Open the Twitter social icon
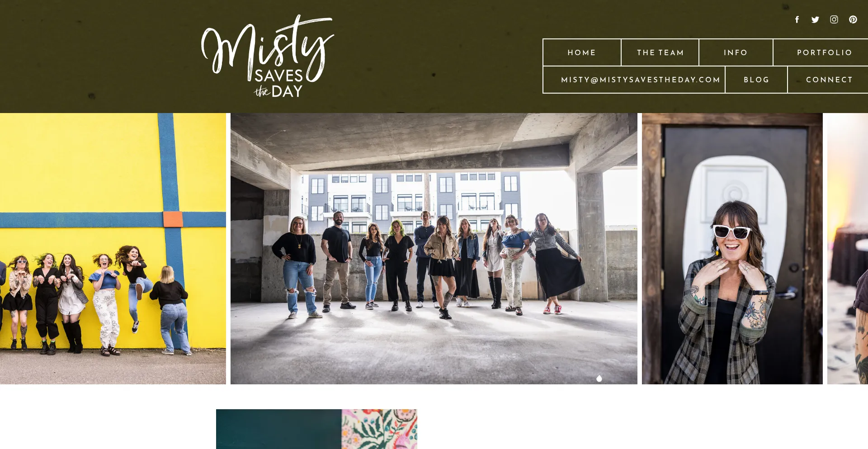This screenshot has width=868, height=449. pos(815,19)
